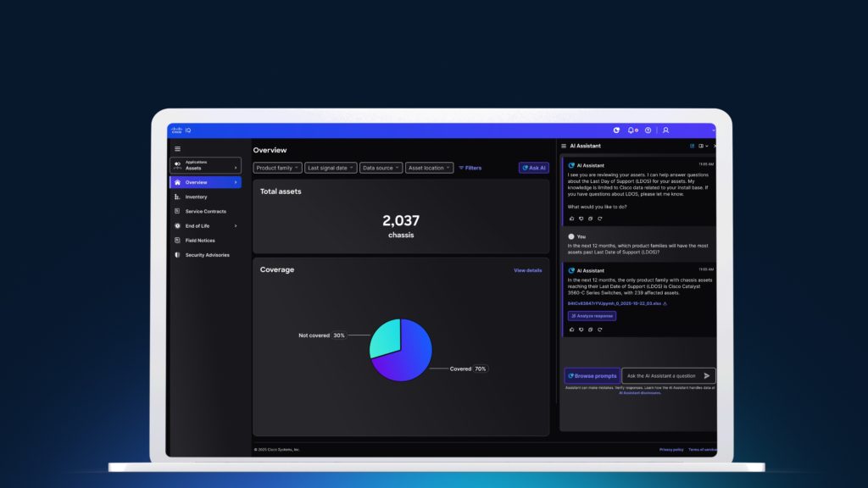Image resolution: width=868 pixels, height=488 pixels.
Task: Open the Data source dropdown
Action: [381, 168]
